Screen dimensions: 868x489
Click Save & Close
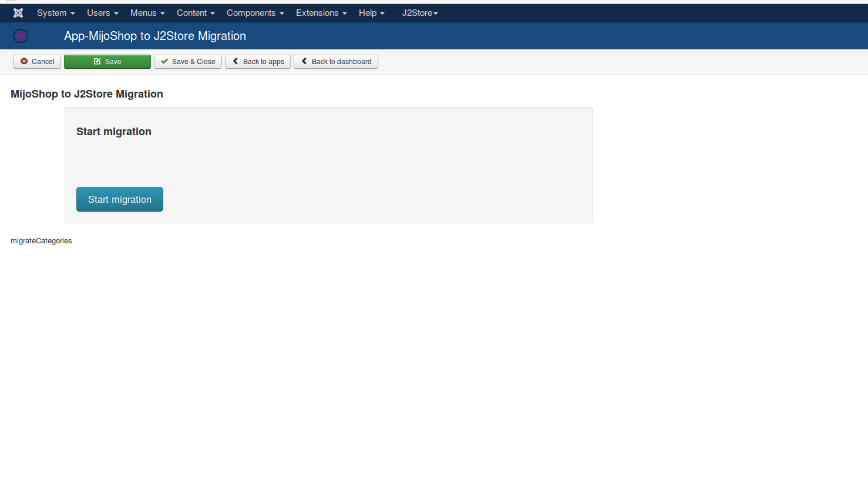(188, 62)
